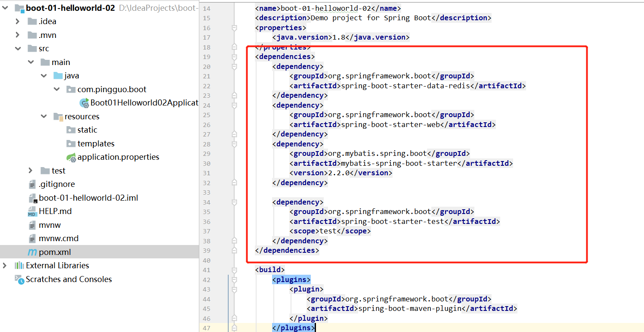Click the resources folder icon
Image resolution: width=644 pixels, height=332 pixels.
(58, 116)
